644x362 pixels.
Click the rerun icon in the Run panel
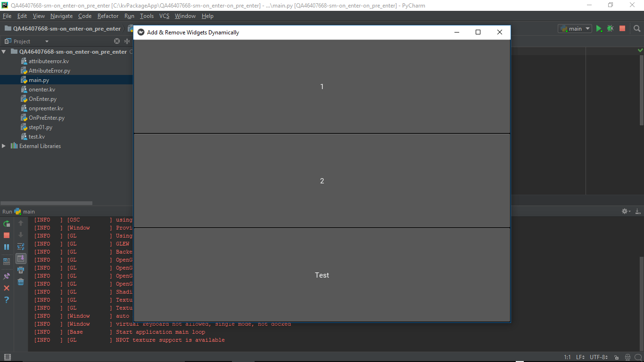[x=7, y=223]
